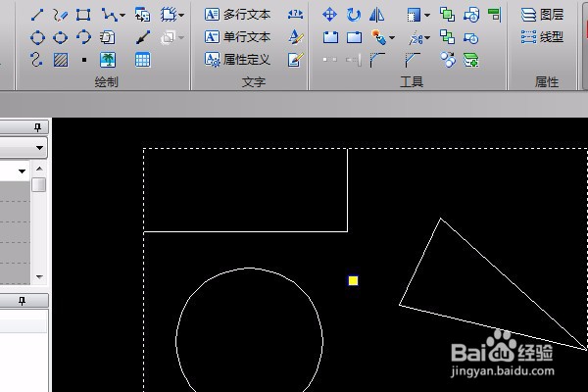Image resolution: width=588 pixels, height=392 pixels.
Task: Click the Explode eraser icon
Action: tap(378, 37)
